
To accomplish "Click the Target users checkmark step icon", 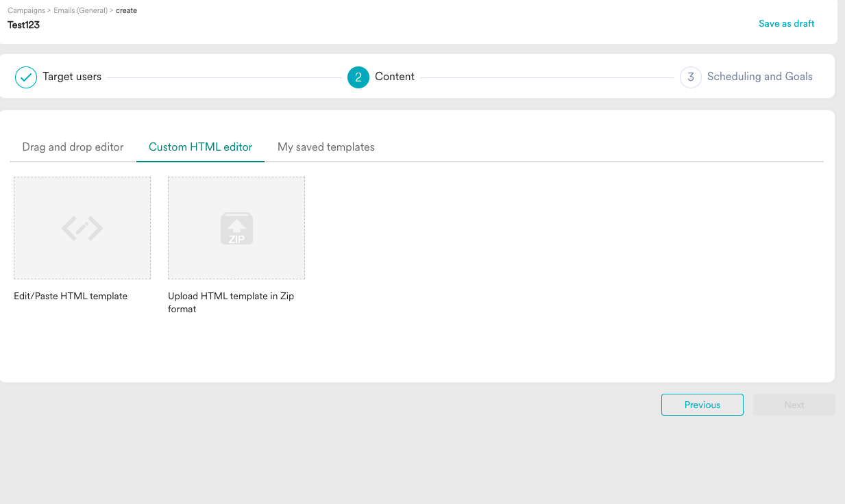I will click(26, 77).
